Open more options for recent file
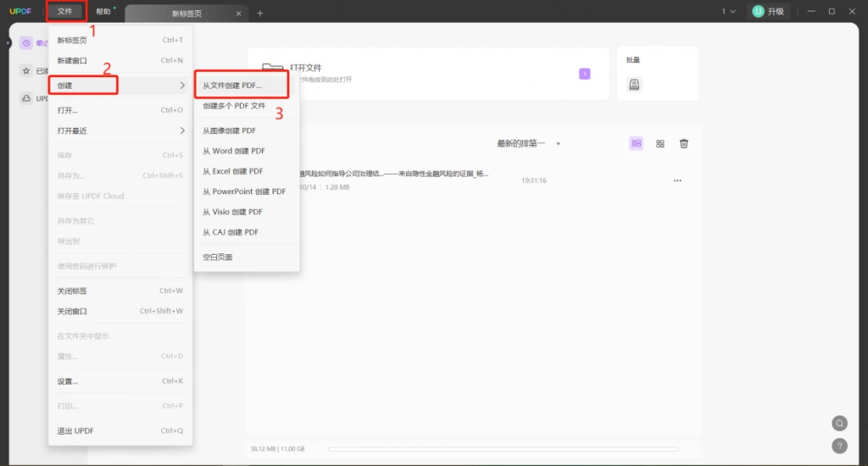The height and width of the screenshot is (466, 868). pyautogui.click(x=677, y=180)
